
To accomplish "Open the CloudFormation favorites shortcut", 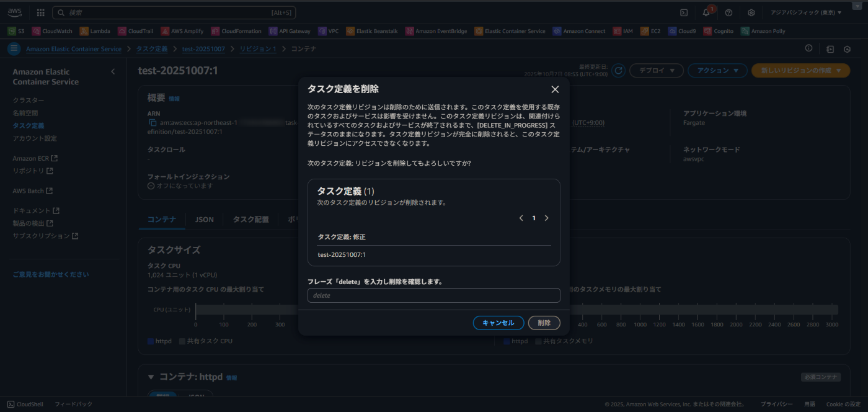I will 236,31.
